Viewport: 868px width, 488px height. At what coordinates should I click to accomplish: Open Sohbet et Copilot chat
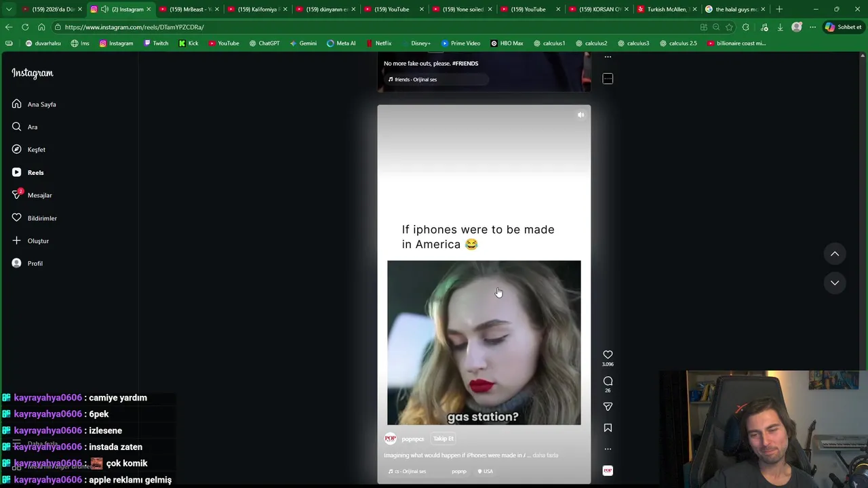click(843, 27)
